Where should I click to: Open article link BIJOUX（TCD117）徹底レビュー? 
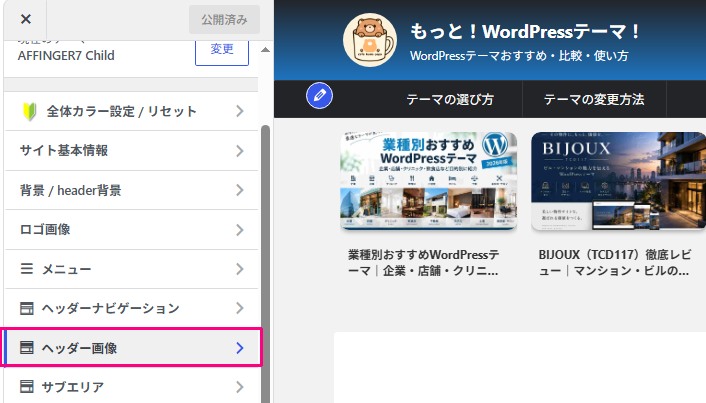coord(615,263)
